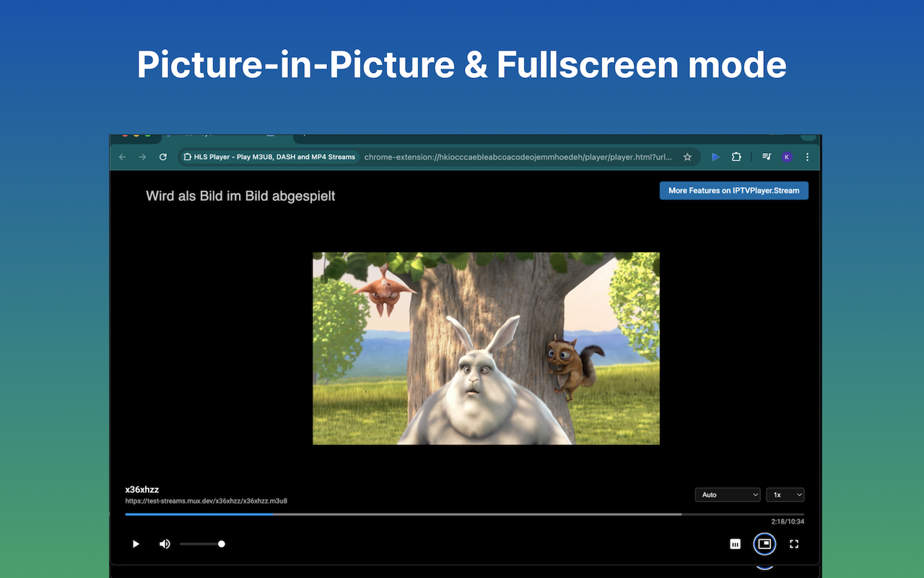The image size is (924, 578).
Task: Open Chrome's extensions puzzle icon
Action: (735, 157)
